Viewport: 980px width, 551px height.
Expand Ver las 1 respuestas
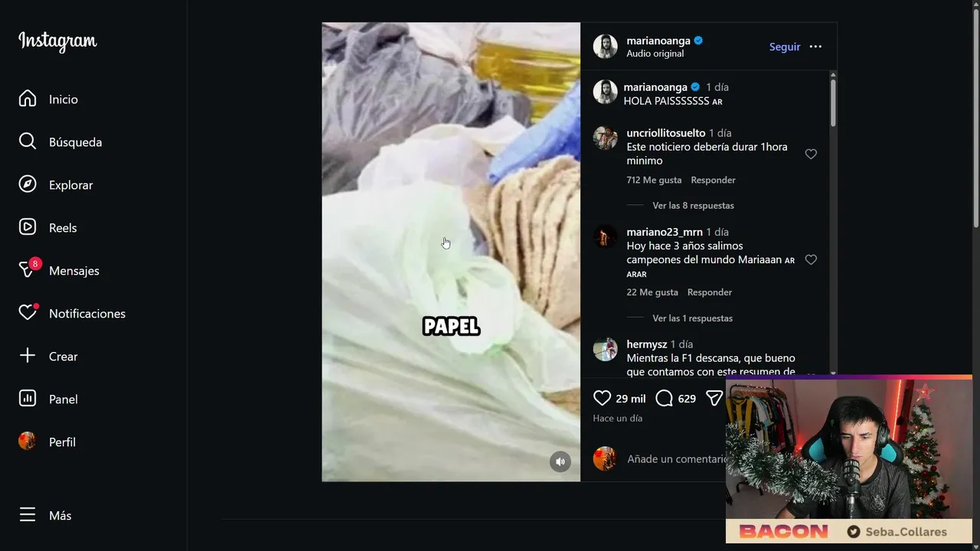pyautogui.click(x=692, y=318)
